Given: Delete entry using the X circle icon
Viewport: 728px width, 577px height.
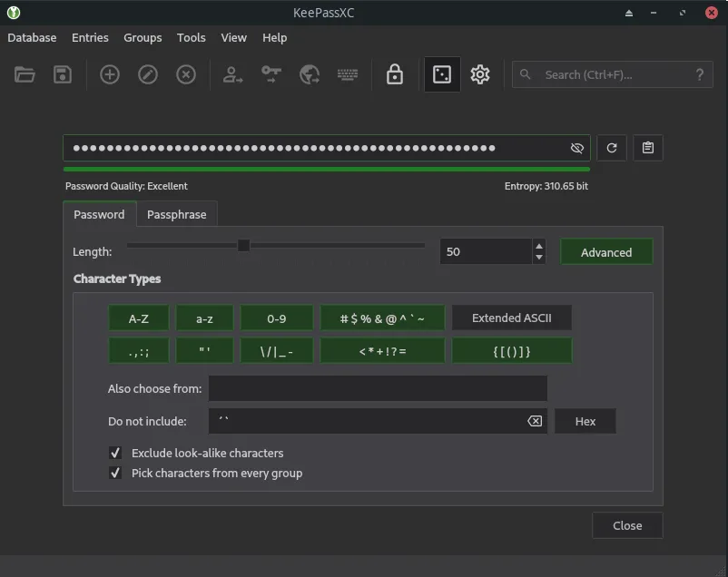Looking at the screenshot, I should click(x=186, y=74).
